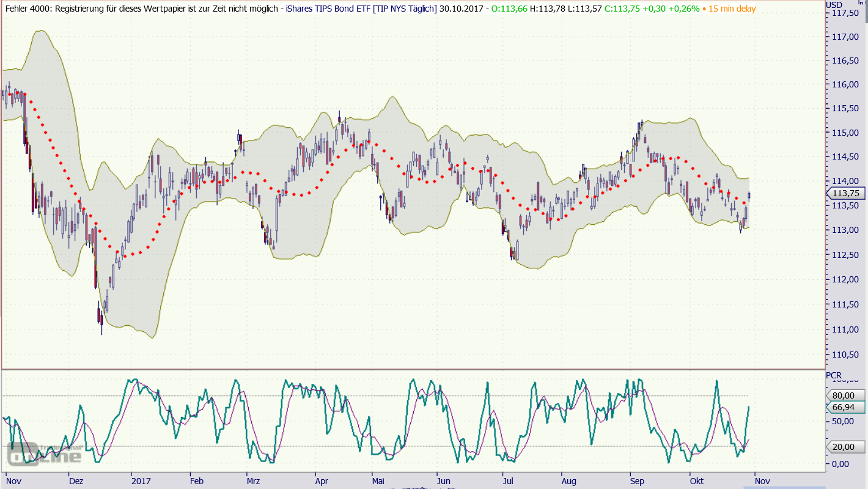Click the PCR indicator label
Image resolution: width=868 pixels, height=489 pixels.
pyautogui.click(x=834, y=375)
